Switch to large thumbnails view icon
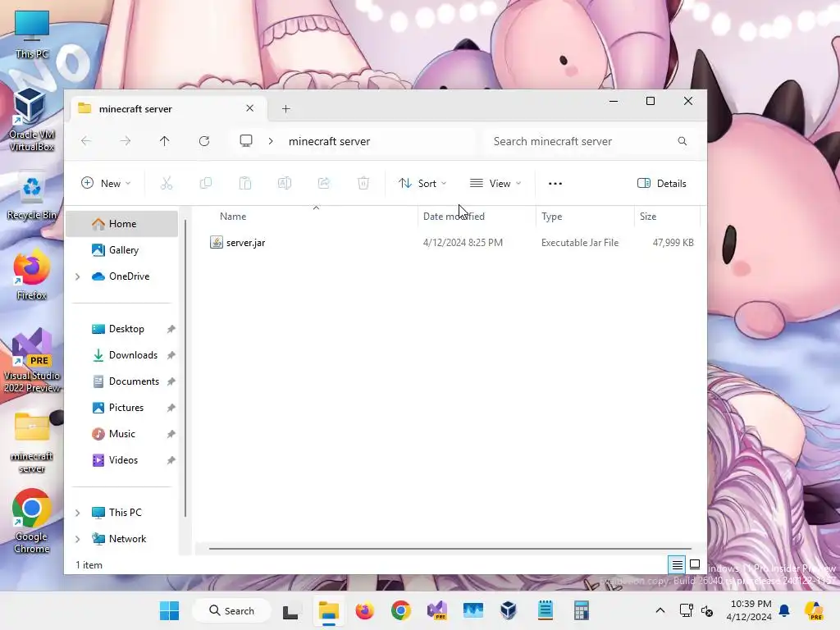This screenshot has height=630, width=840. pyautogui.click(x=695, y=564)
